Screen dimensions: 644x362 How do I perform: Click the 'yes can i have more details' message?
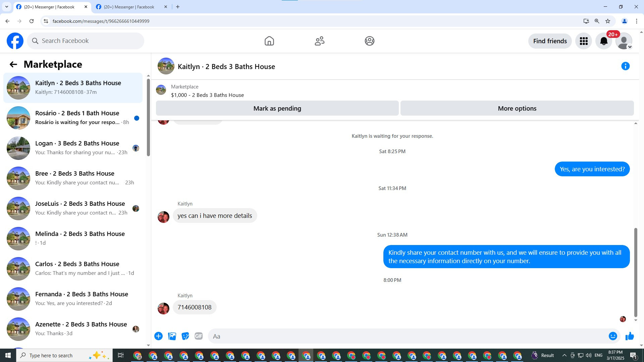point(215,216)
